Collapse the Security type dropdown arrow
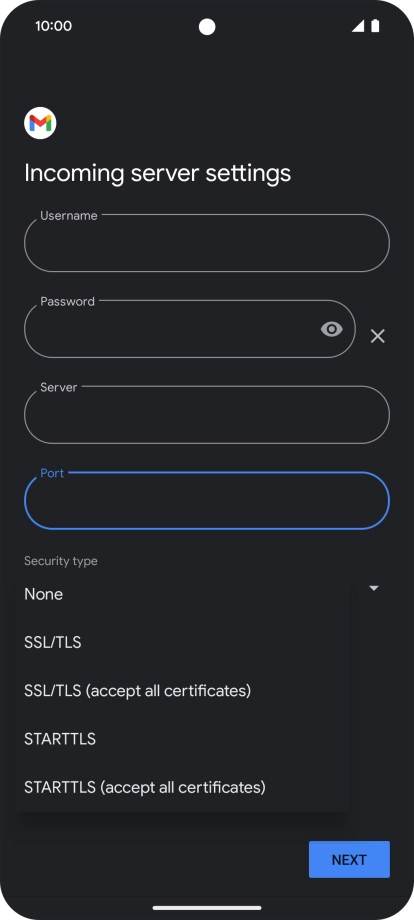The width and height of the screenshot is (414, 920). (x=374, y=588)
